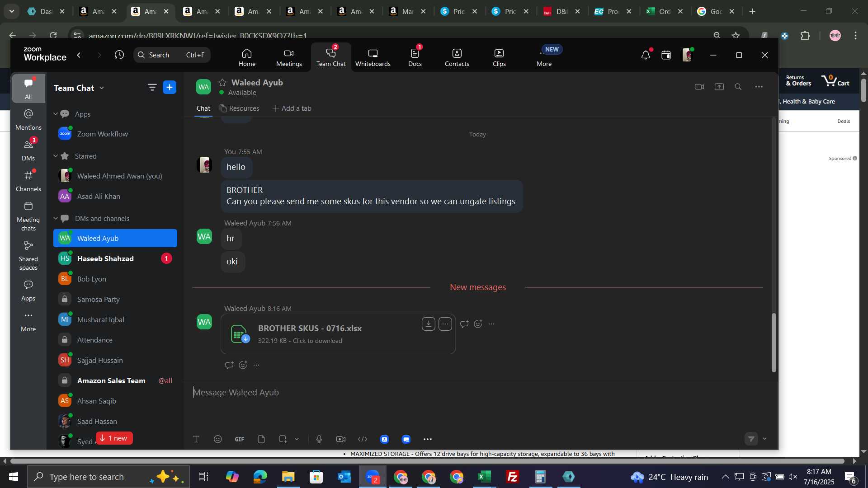Open Amazon Cart in browser window
Screen dimensions: 868x488
point(835,81)
